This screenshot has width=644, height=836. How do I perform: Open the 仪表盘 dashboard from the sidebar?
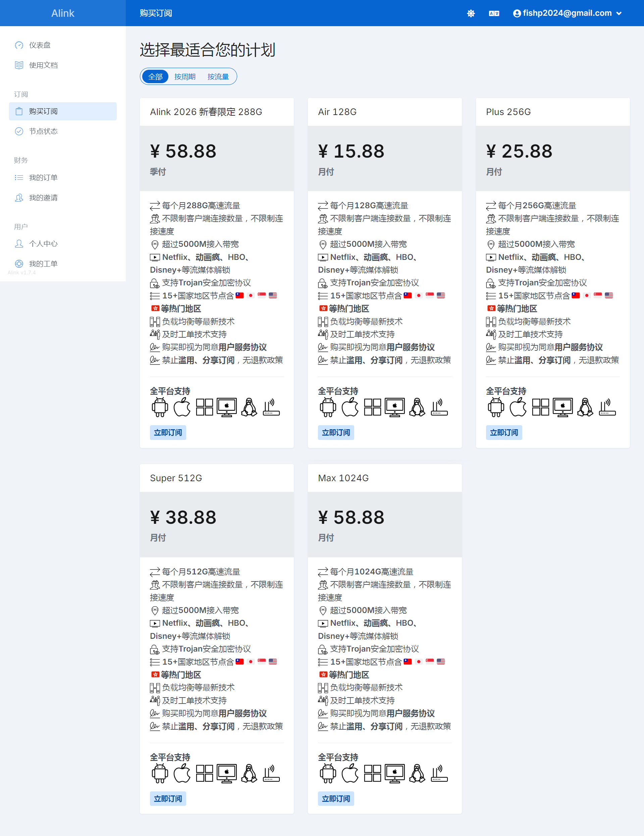click(40, 45)
